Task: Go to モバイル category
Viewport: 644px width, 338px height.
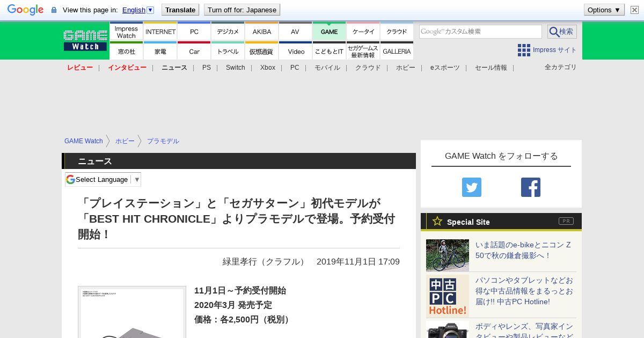Action: coord(327,68)
